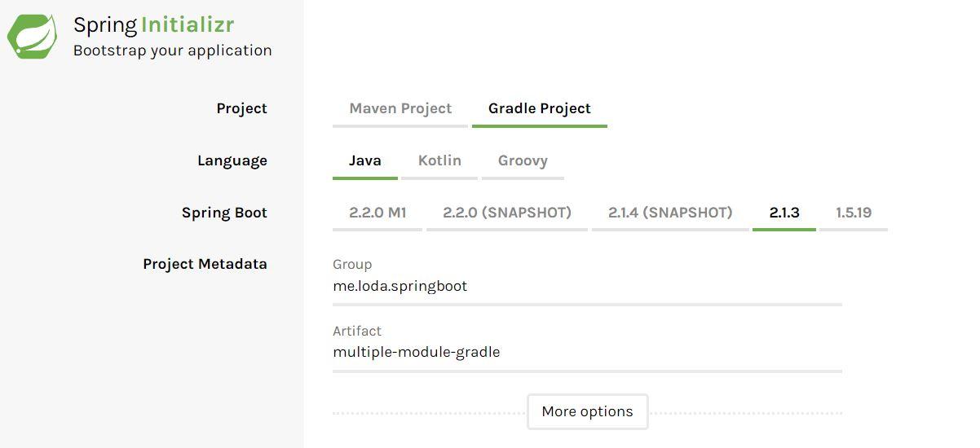Switch language to Kotlin
This screenshot has width=980, height=448.
[439, 160]
